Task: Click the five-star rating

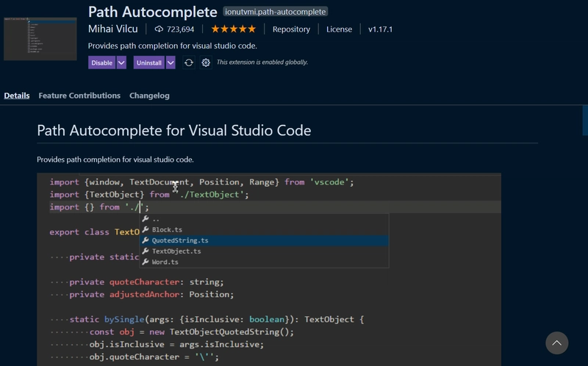Action: click(233, 29)
